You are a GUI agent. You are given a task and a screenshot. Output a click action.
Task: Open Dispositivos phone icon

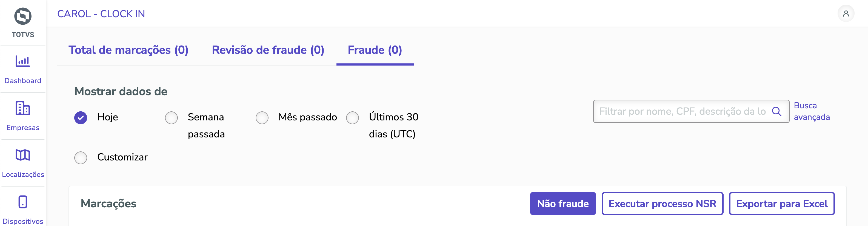22,202
